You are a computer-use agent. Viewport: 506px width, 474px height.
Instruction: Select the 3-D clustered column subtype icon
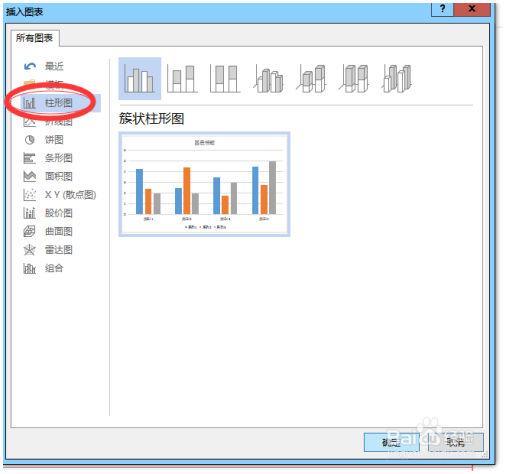pos(269,78)
